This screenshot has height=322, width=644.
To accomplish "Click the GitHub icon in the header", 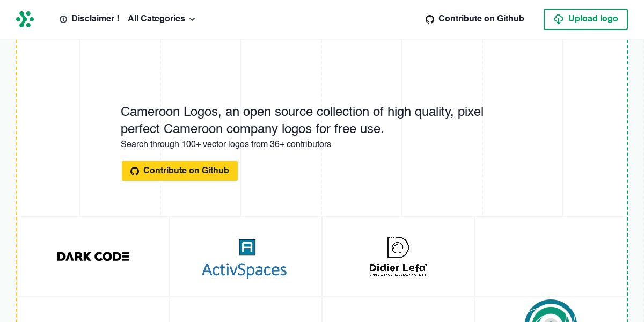I will point(430,19).
